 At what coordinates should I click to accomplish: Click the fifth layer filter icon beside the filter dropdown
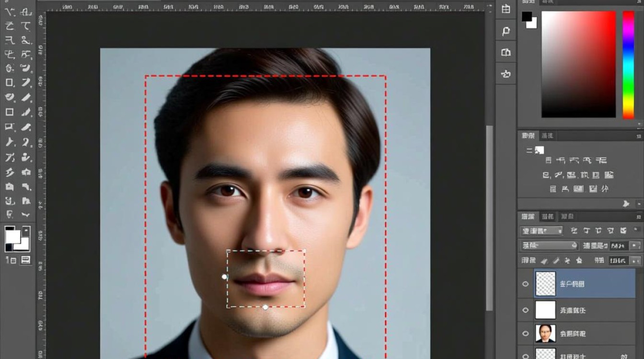pyautogui.click(x=623, y=231)
